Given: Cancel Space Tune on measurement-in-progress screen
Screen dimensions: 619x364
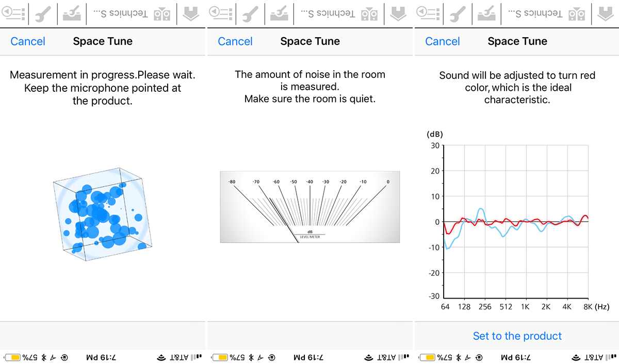Looking at the screenshot, I should click(28, 41).
